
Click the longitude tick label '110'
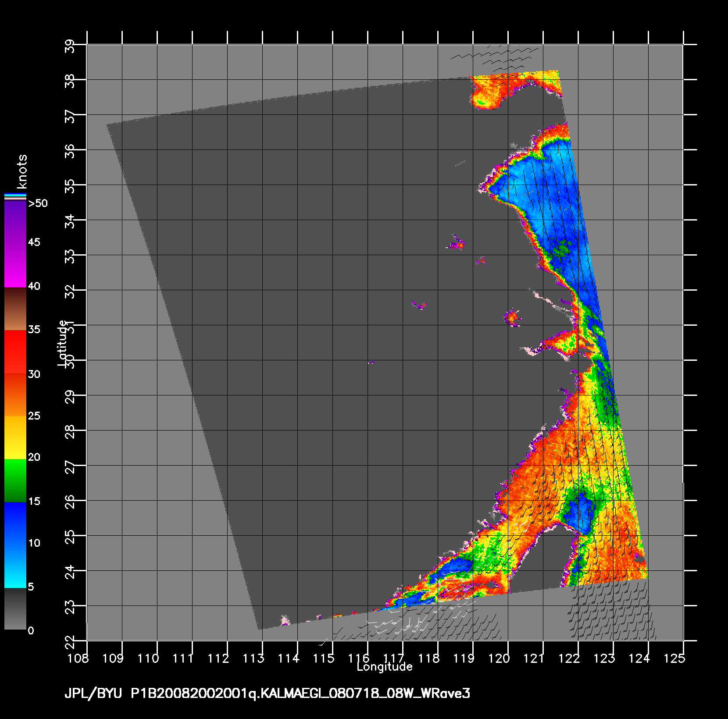[x=148, y=658]
